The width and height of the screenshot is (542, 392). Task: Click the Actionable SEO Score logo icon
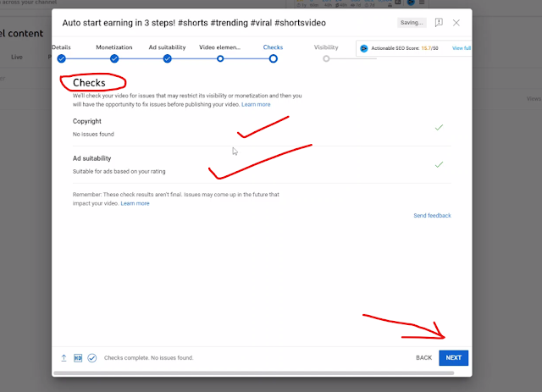click(363, 48)
